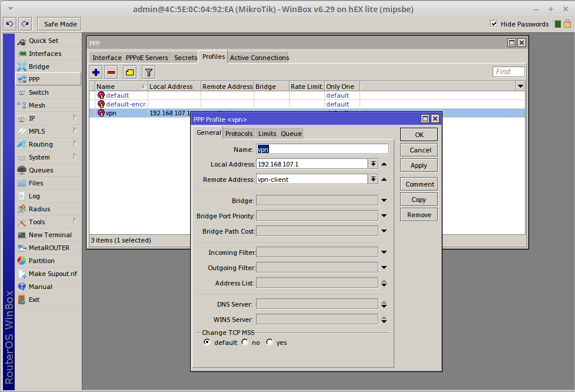
Task: Open Mesh in sidebar
Action: click(48, 105)
